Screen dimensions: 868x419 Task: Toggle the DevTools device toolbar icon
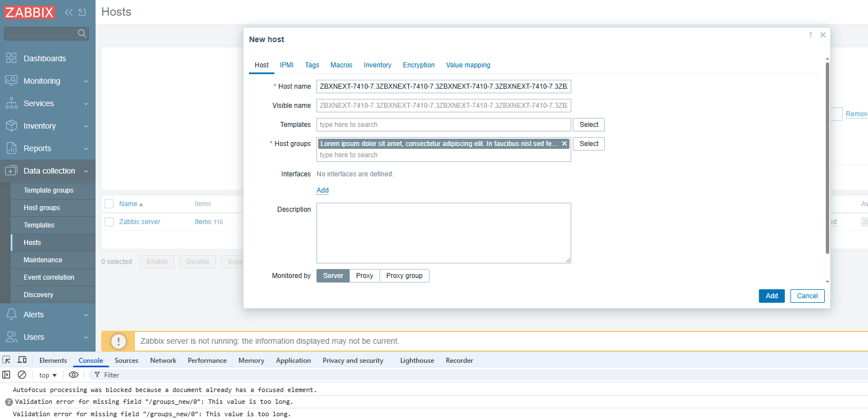pyautogui.click(x=22, y=360)
